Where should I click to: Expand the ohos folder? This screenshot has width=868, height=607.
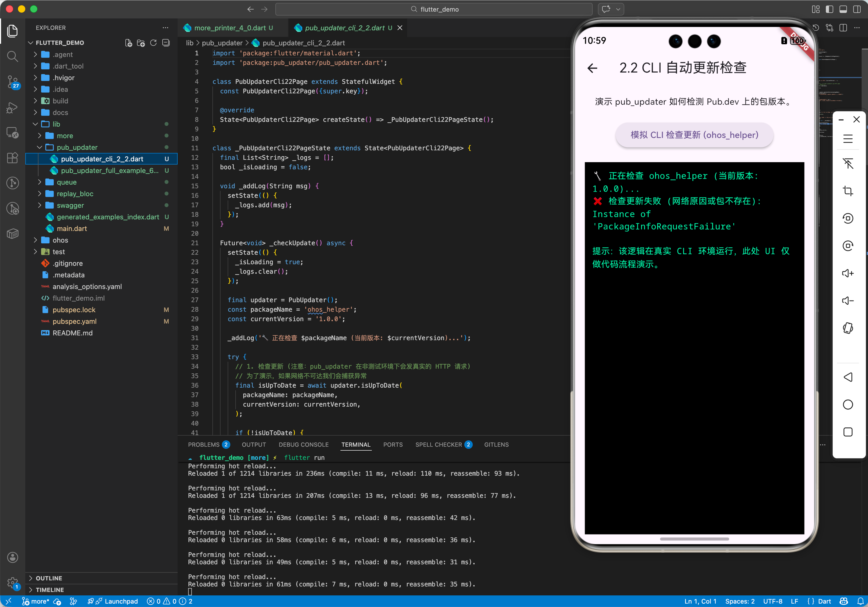[x=60, y=240]
